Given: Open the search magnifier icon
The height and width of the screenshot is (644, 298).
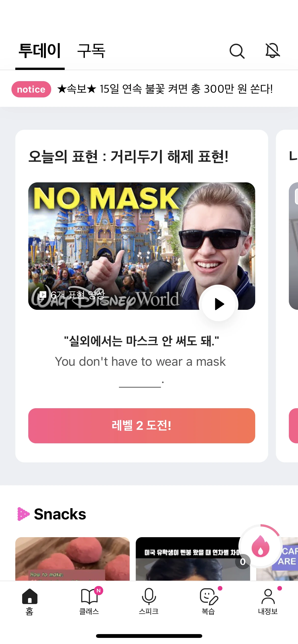Looking at the screenshot, I should pyautogui.click(x=237, y=51).
